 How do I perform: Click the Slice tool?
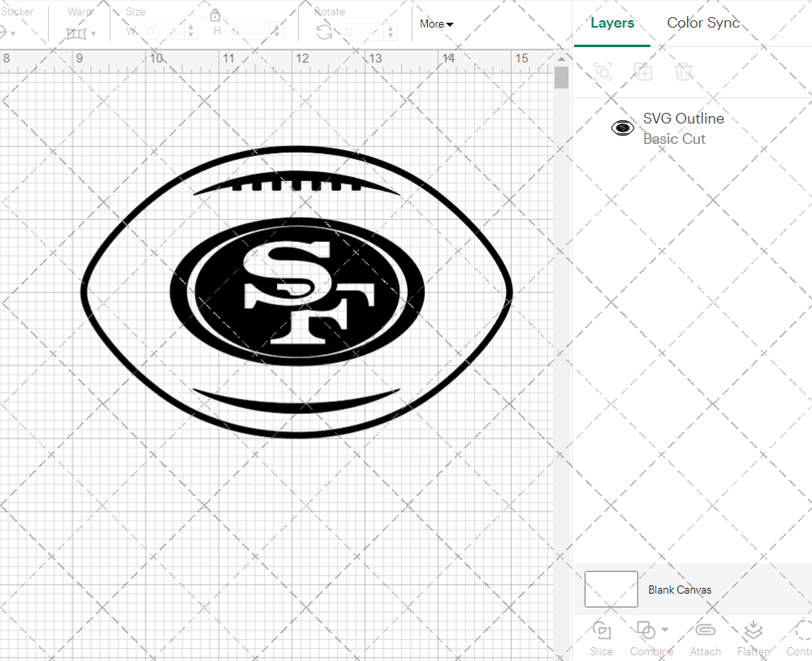click(601, 639)
